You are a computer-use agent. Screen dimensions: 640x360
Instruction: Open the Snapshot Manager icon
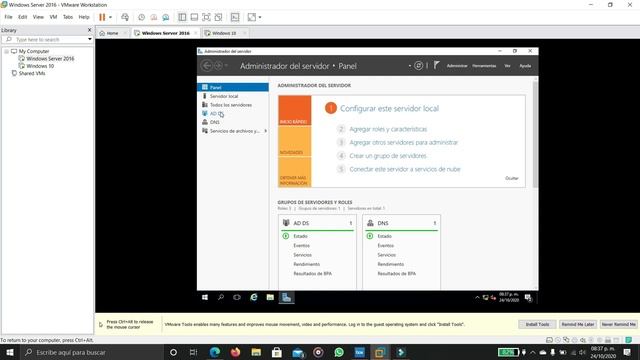[166, 17]
